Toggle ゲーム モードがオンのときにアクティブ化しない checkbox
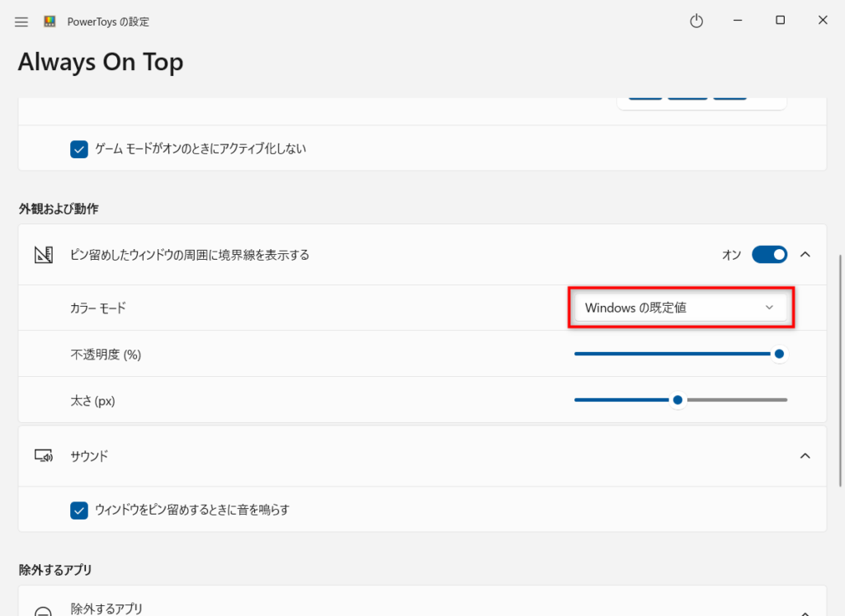Viewport: 845px width, 616px height. [x=79, y=148]
